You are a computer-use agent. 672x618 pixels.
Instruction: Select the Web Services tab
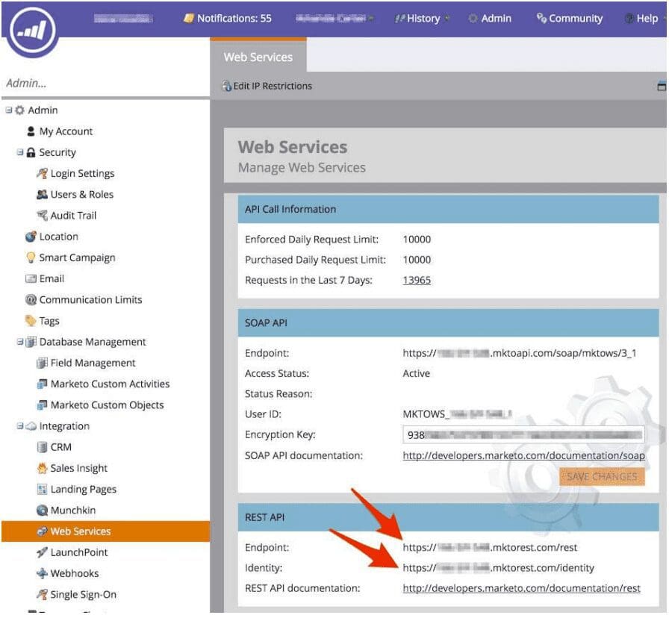(x=258, y=57)
